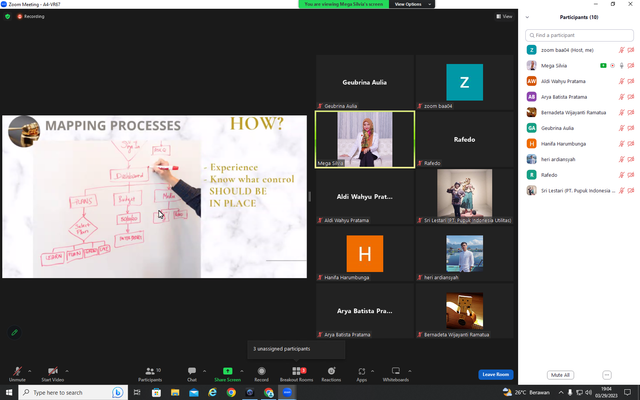Select Mega Silvia's video tile
Viewport: 640px width, 400px height.
coord(365,139)
